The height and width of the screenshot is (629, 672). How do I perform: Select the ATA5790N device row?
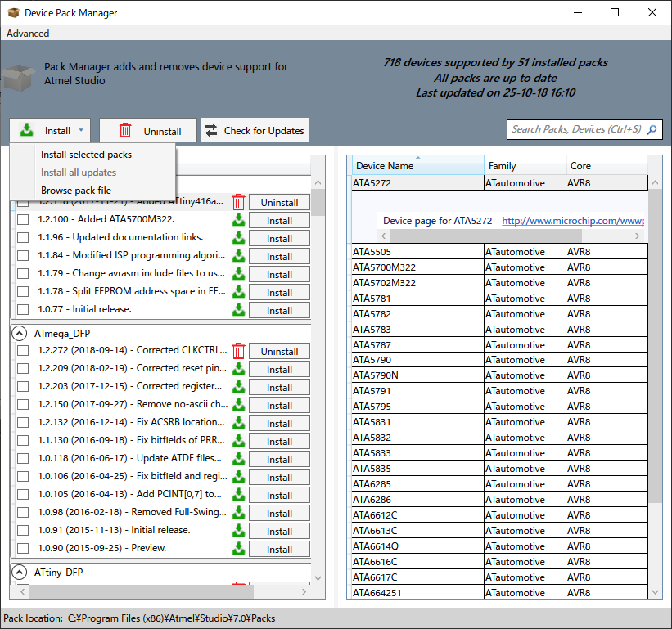(499, 375)
